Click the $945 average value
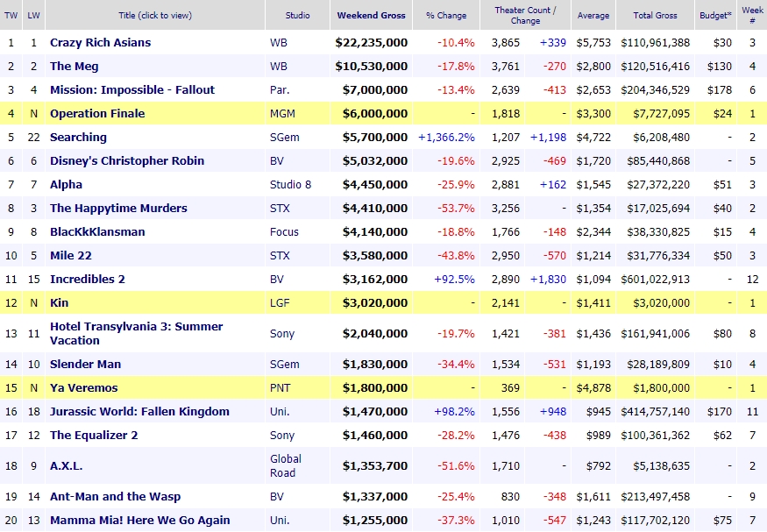Screen dimensions: 767x532 pyautogui.click(x=599, y=412)
